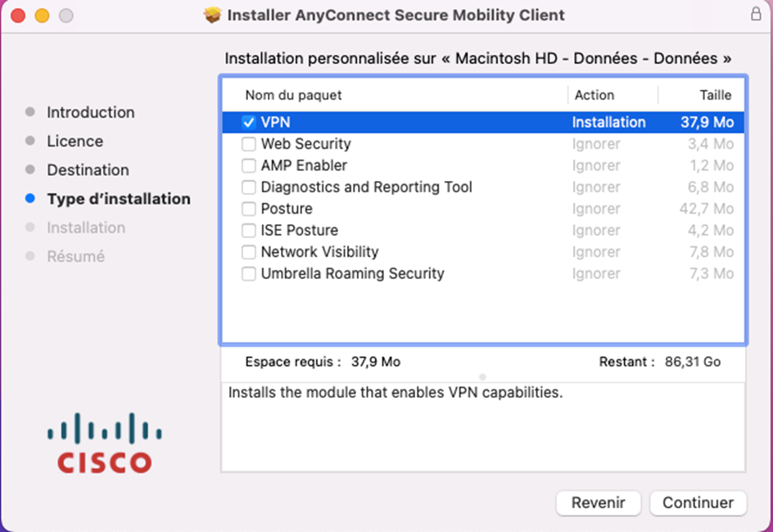773x532 pixels.
Task: Click the installer package icon in the title
Action: click(x=212, y=16)
